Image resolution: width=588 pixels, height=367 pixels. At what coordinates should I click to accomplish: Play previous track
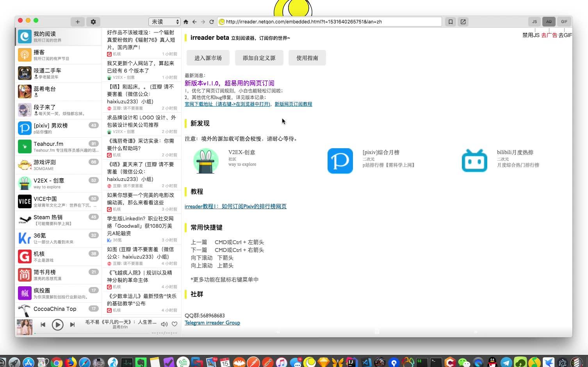43,324
